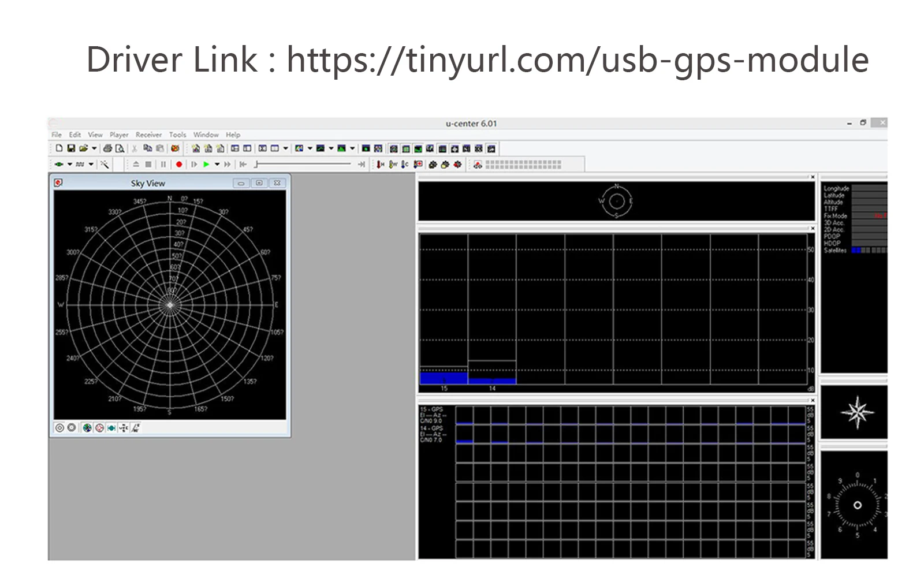Expand the chart view dropdown arrow
The width and height of the screenshot is (924, 578).
[x=331, y=148]
